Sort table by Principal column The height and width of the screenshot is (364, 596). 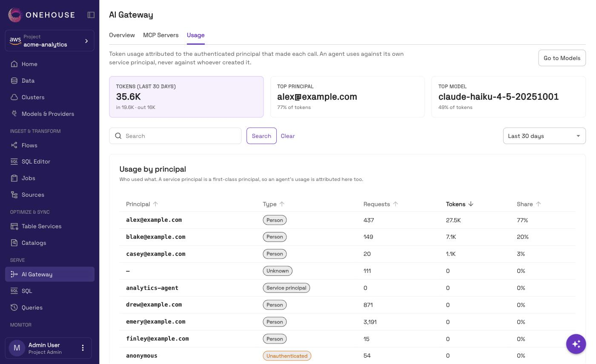[142, 204]
